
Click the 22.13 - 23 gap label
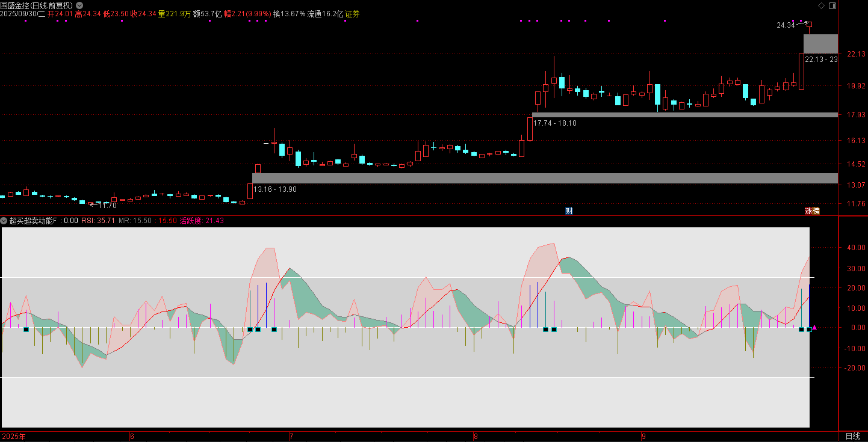coord(821,59)
